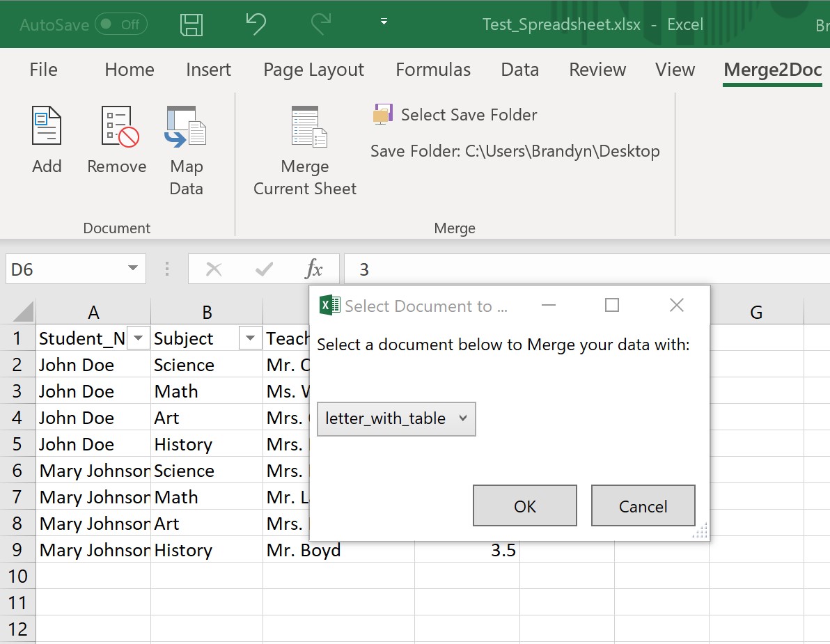Select column A header

[93, 312]
